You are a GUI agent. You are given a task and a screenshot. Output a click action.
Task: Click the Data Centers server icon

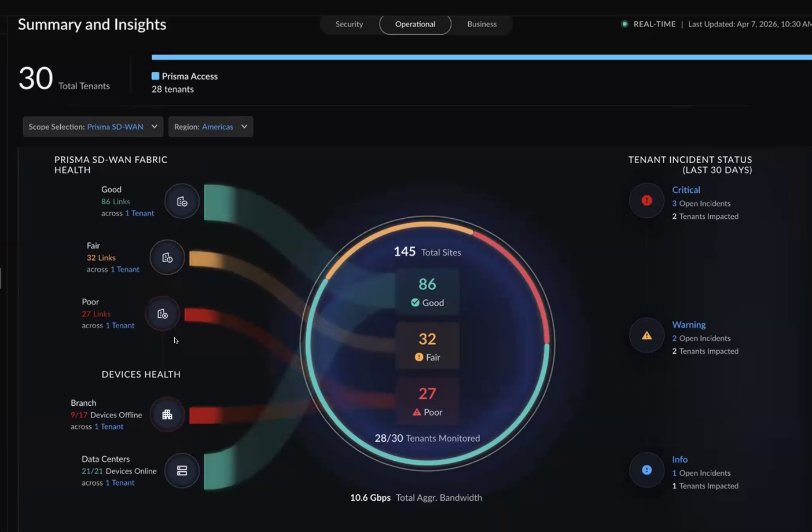click(x=182, y=471)
